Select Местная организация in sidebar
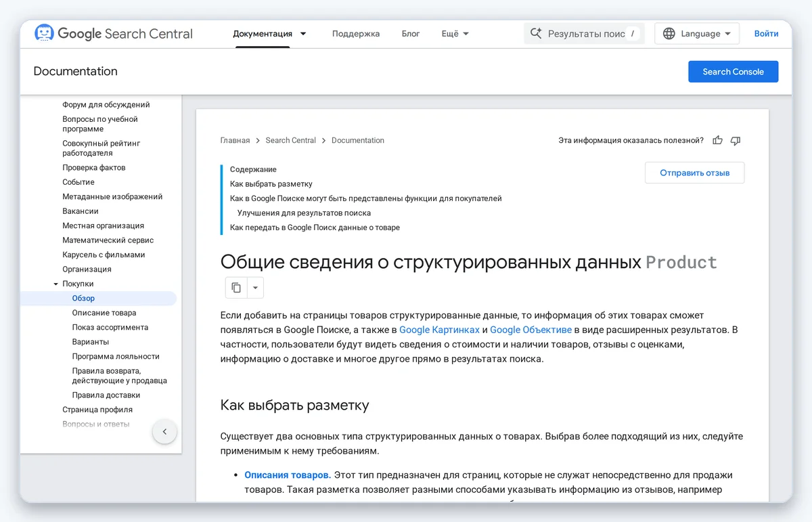812x522 pixels. click(x=103, y=226)
